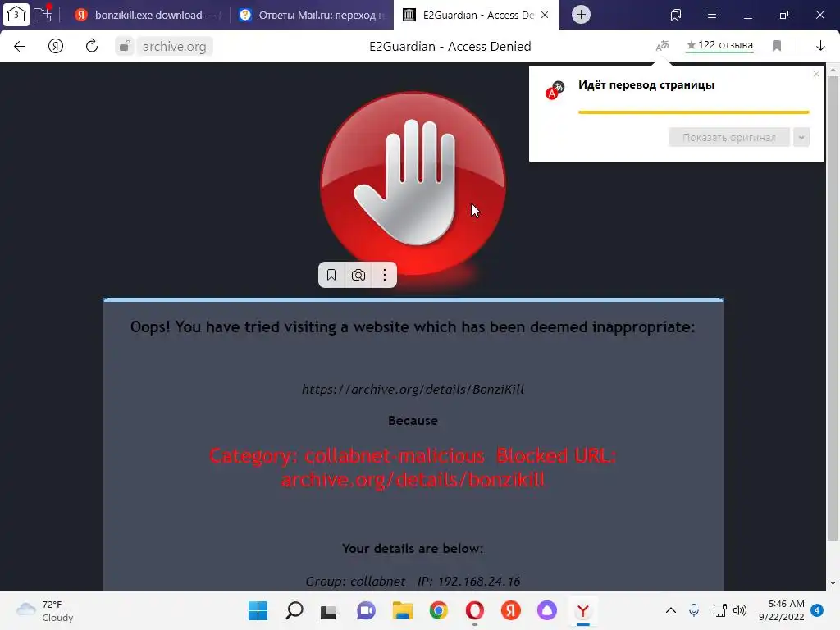Open the 122 отзыва site reviews
Image resolution: width=840 pixels, height=630 pixels.
pos(719,46)
